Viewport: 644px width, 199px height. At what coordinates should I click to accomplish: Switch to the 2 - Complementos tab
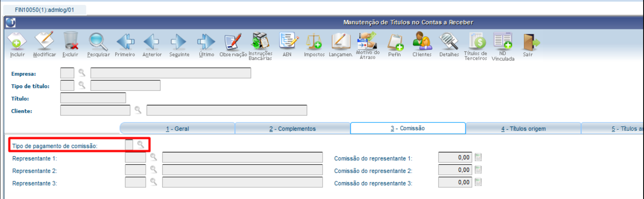coord(292,129)
